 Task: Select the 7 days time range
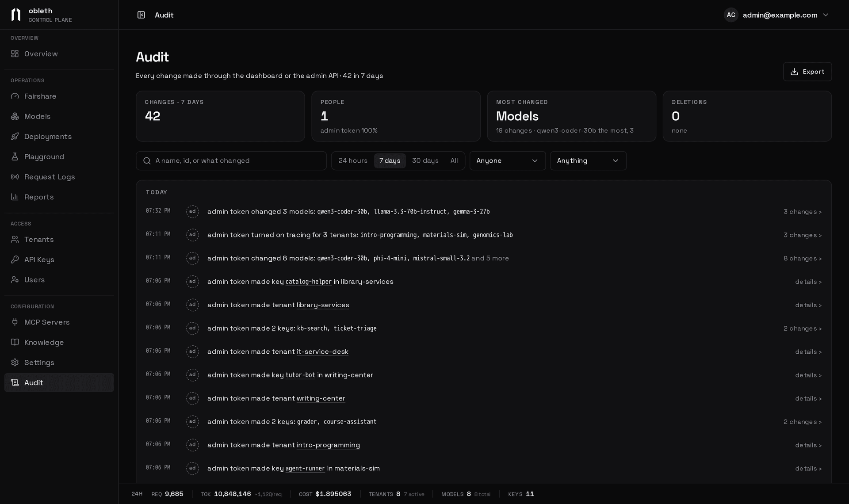click(390, 161)
